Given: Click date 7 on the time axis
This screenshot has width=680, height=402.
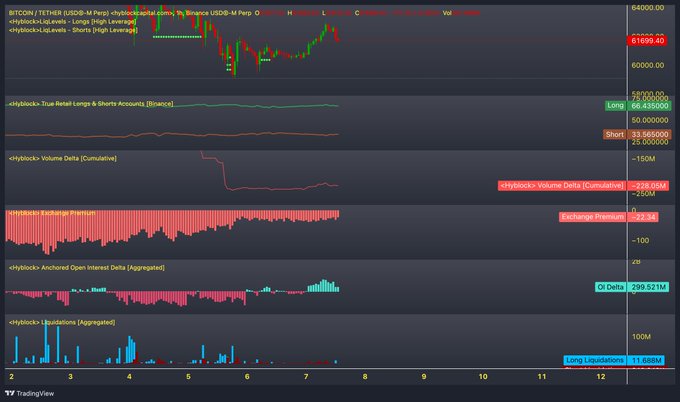Looking at the screenshot, I should tap(306, 376).
